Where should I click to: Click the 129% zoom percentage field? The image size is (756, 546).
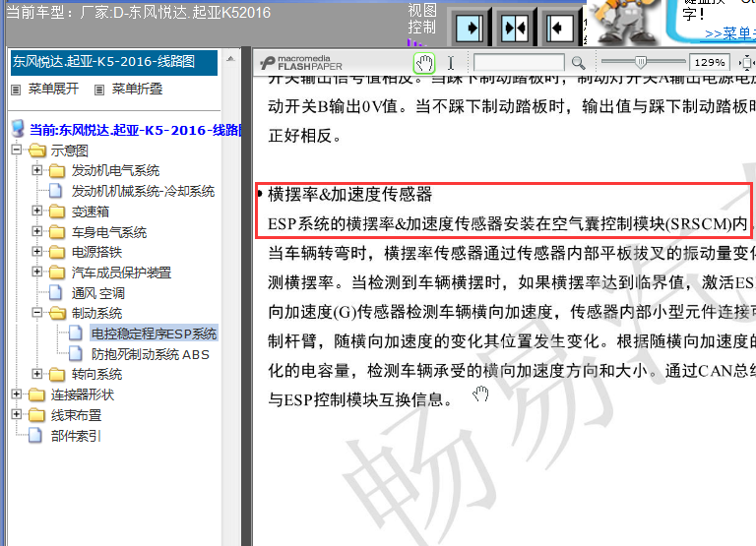coord(710,63)
